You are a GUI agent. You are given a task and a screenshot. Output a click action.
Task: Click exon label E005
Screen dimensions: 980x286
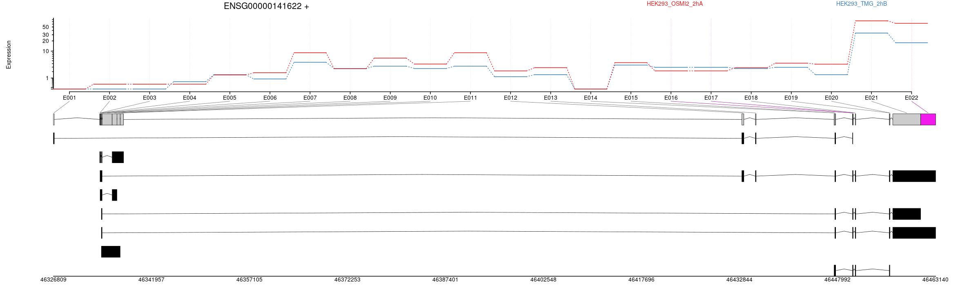tap(229, 98)
